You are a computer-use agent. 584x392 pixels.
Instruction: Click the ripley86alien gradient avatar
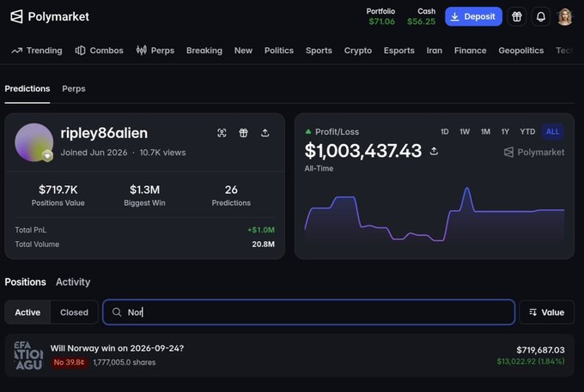[x=33, y=142]
